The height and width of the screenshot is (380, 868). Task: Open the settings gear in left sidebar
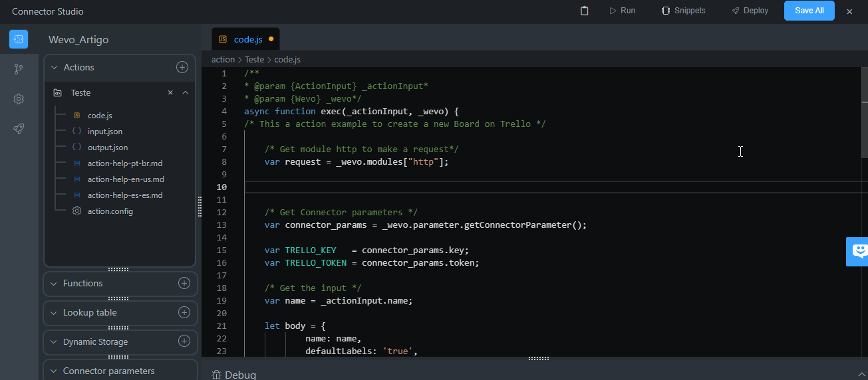(x=19, y=99)
